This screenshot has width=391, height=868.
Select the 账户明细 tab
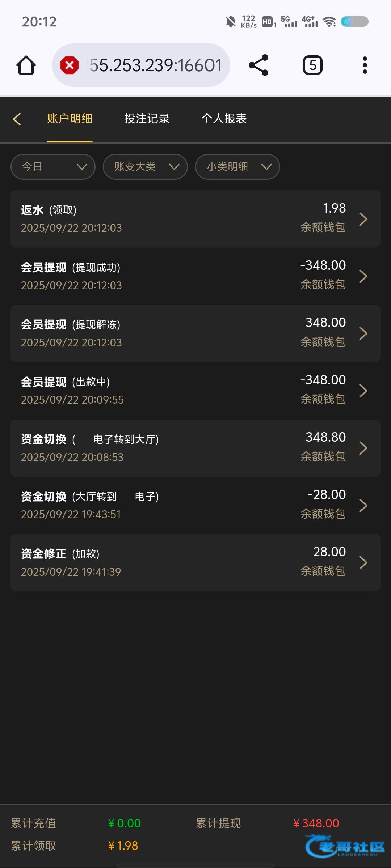click(70, 119)
